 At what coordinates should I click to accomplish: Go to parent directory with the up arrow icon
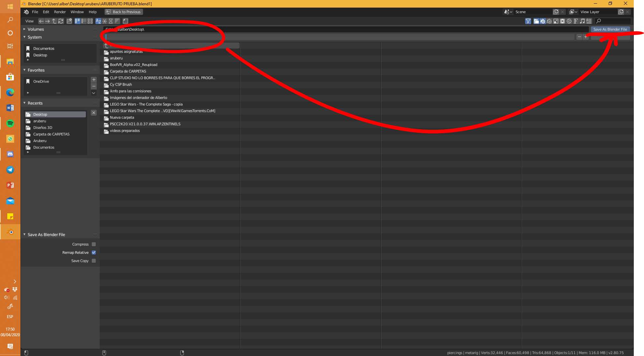click(54, 21)
